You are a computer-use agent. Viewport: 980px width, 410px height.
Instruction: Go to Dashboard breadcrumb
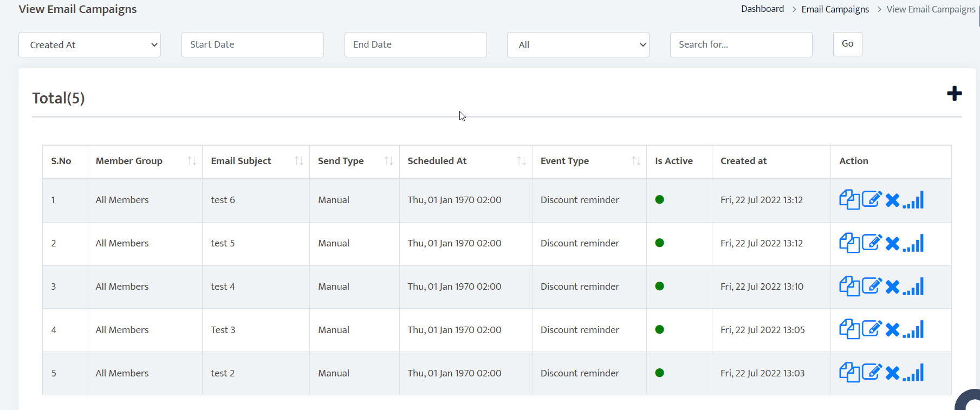coord(762,9)
